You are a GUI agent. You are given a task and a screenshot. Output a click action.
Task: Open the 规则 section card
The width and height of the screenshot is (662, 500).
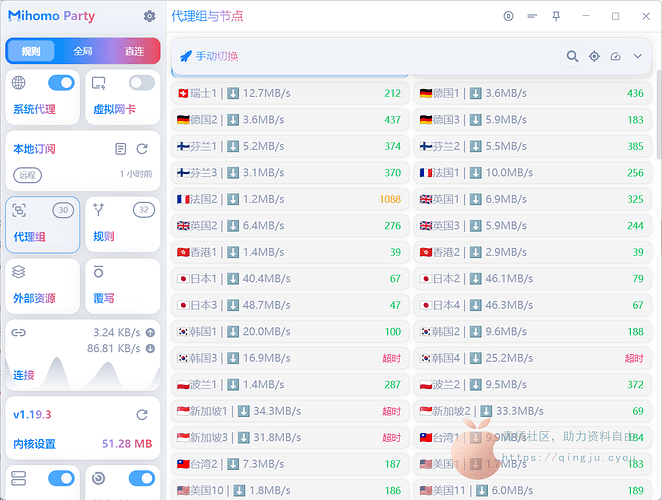122,225
